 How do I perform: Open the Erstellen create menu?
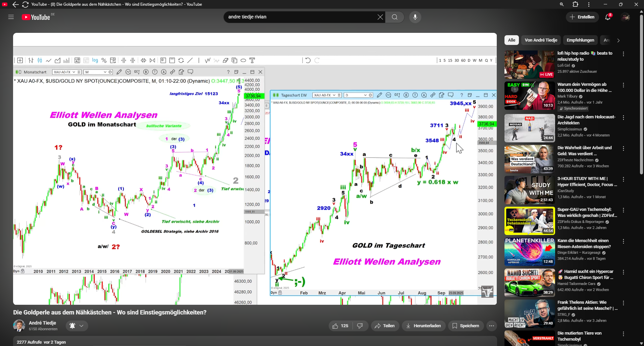582,17
